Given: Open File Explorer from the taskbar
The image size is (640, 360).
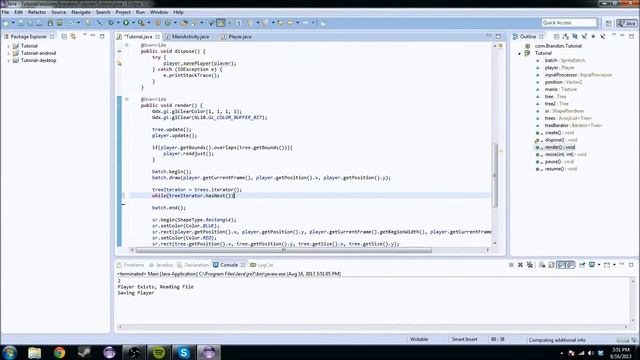Looking at the screenshot, I should [35, 353].
